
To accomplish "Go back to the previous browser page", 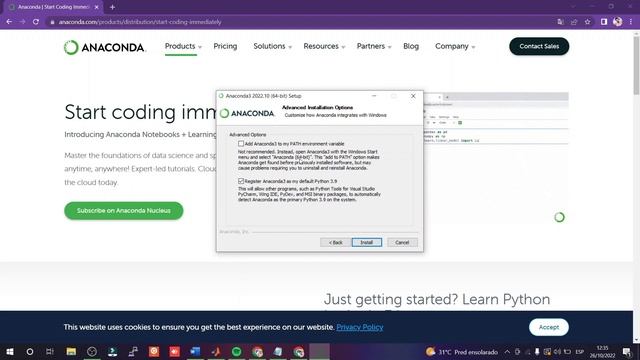I will point(9,22).
